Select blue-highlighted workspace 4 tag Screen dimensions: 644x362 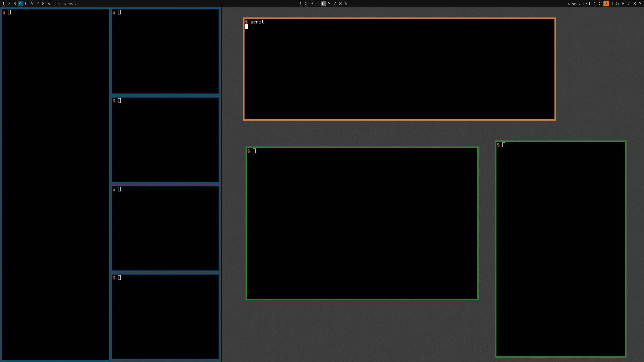click(x=20, y=4)
